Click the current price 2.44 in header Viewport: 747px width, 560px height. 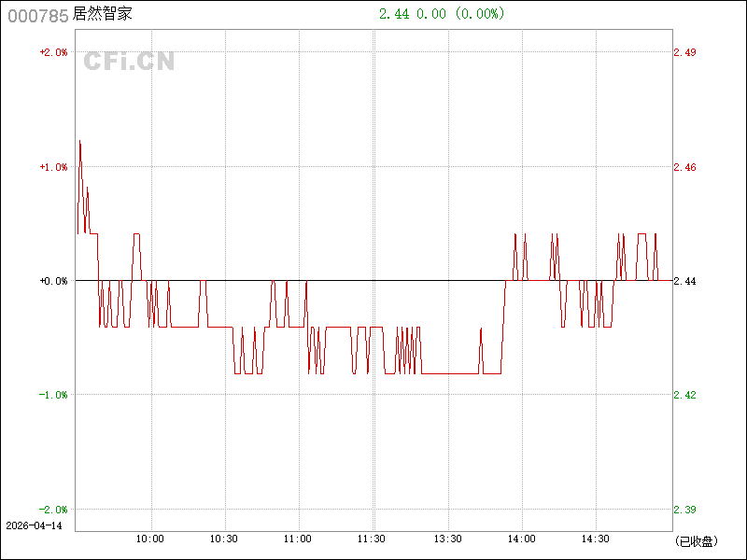[x=393, y=14]
